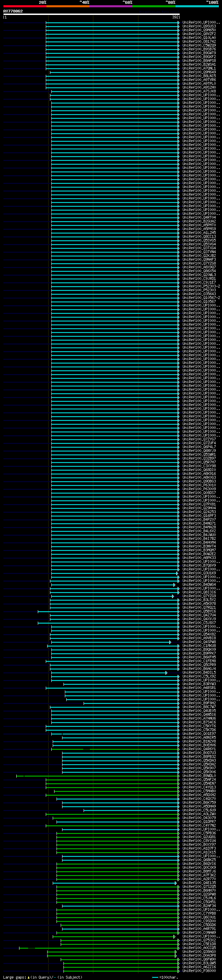Open hit UniRef100_Q5BYC6
Image resolution: width=222 pixels, height=980 pixels.
click(199, 612)
